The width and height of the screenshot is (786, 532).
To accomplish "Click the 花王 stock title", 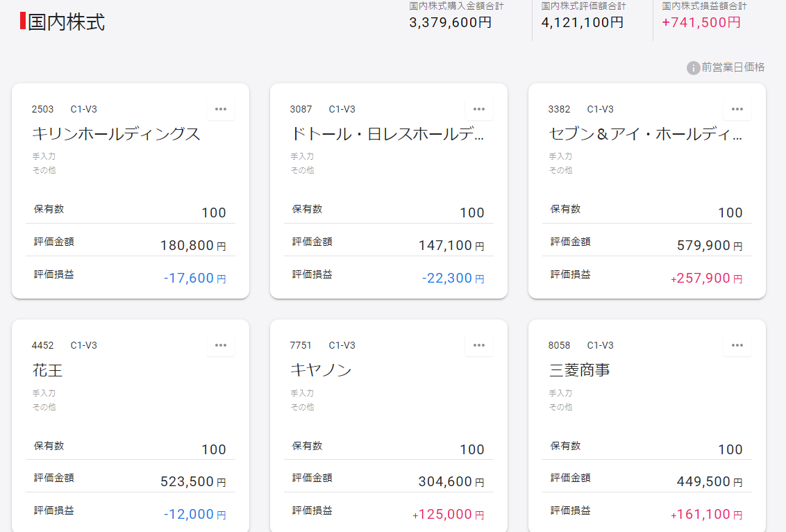I will (48, 370).
